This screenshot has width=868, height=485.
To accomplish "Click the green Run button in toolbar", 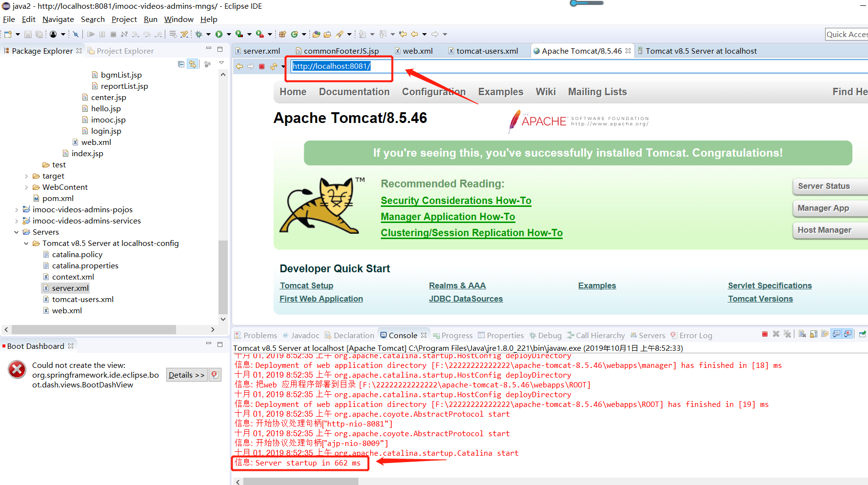I will click(219, 34).
